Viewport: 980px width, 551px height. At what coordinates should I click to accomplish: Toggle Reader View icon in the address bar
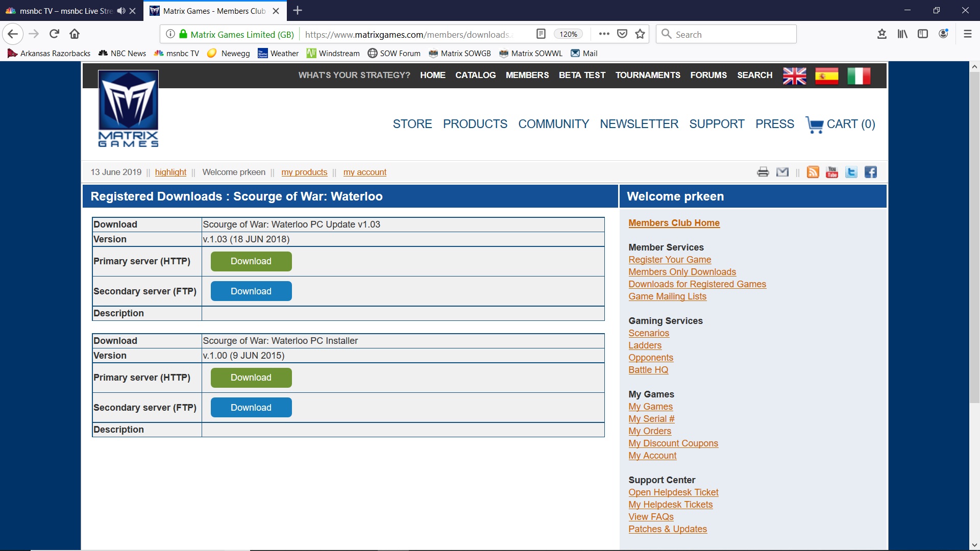point(541,34)
